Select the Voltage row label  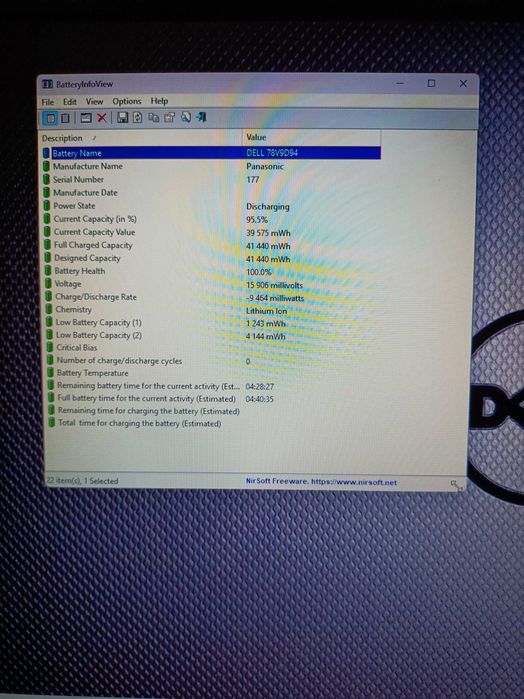pyautogui.click(x=68, y=284)
